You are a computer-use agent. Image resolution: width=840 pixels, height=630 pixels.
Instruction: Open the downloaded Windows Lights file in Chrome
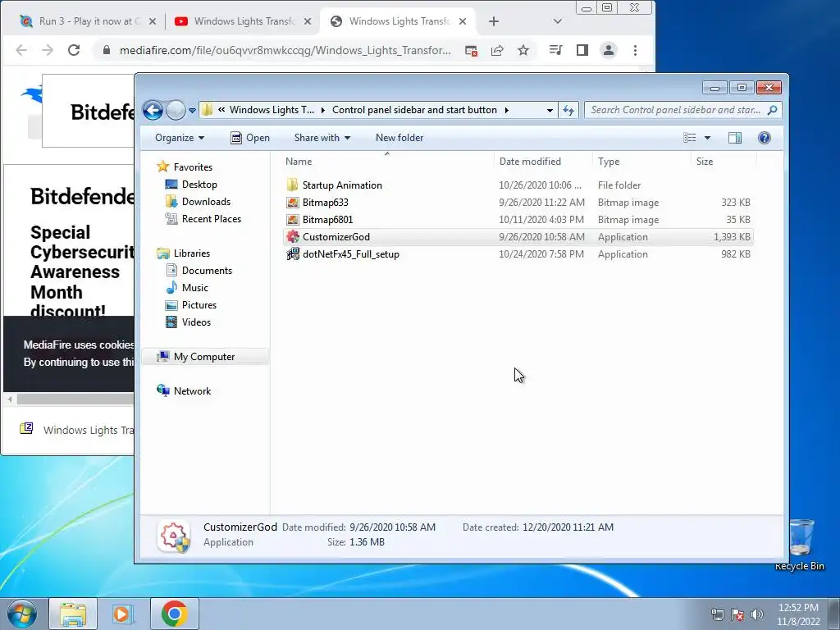click(x=76, y=430)
